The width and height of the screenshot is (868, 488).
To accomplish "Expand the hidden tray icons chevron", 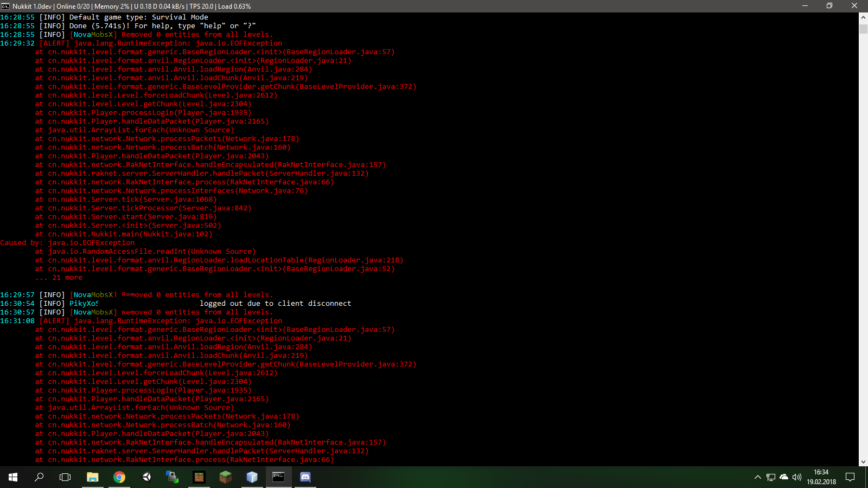I will [757, 477].
